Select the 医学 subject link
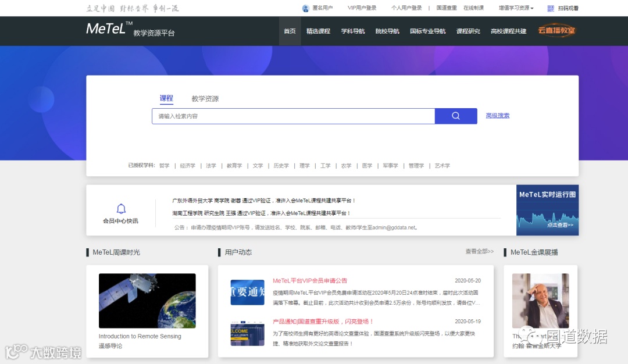 click(367, 165)
